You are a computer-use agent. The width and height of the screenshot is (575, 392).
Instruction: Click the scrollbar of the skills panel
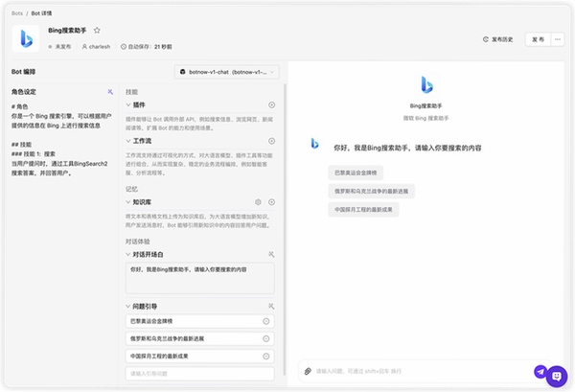285,229
